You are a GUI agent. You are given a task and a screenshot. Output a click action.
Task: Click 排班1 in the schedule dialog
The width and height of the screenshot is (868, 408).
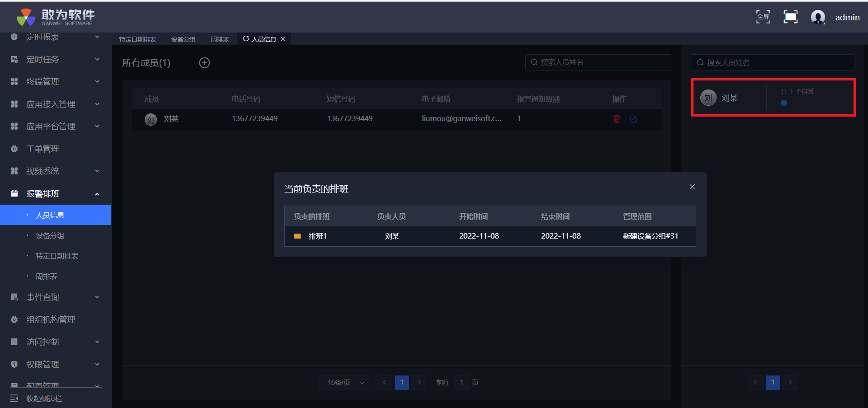click(317, 236)
